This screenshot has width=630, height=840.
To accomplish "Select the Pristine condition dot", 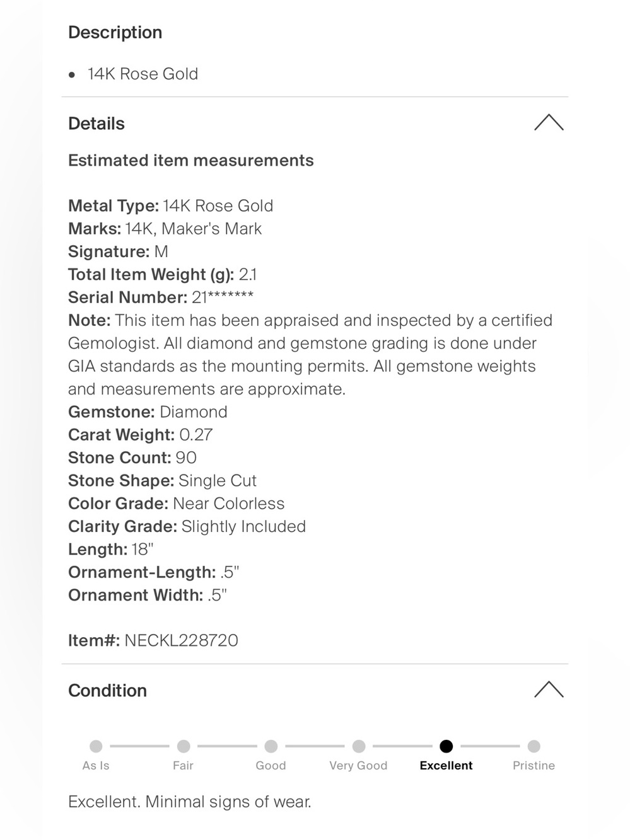I will pyautogui.click(x=534, y=746).
